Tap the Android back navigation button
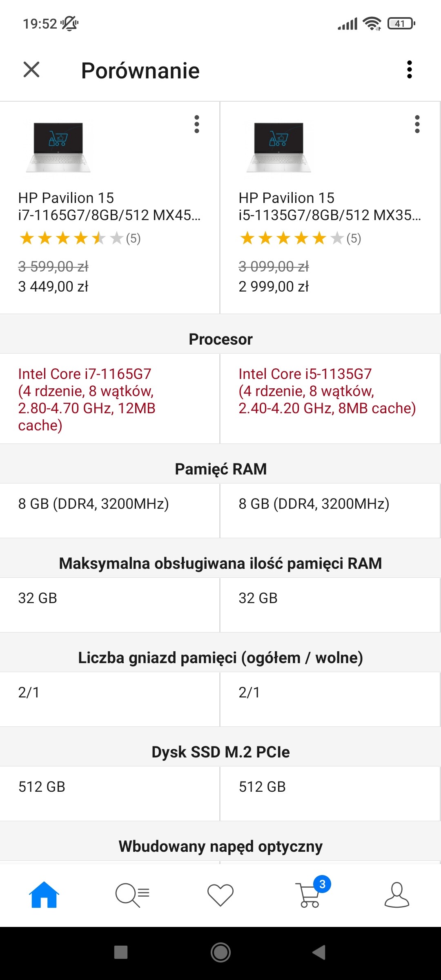Screen dimensions: 441x980 click(319, 953)
